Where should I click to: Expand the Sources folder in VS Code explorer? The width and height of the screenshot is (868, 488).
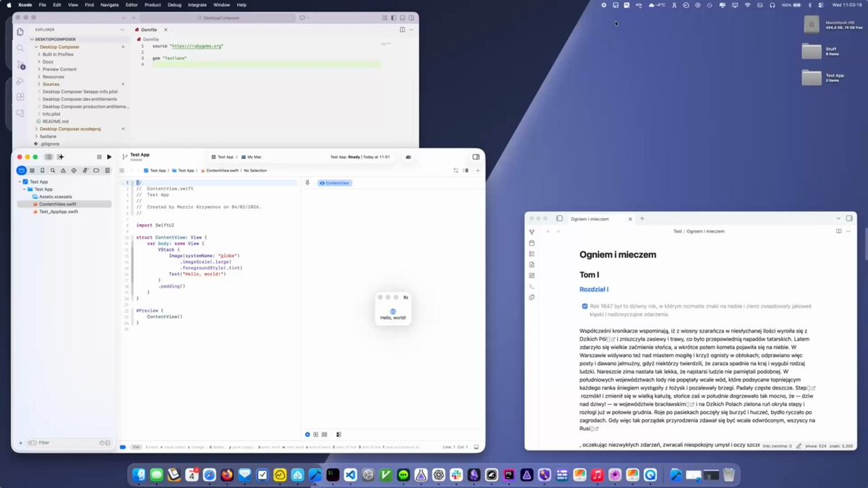(x=51, y=85)
